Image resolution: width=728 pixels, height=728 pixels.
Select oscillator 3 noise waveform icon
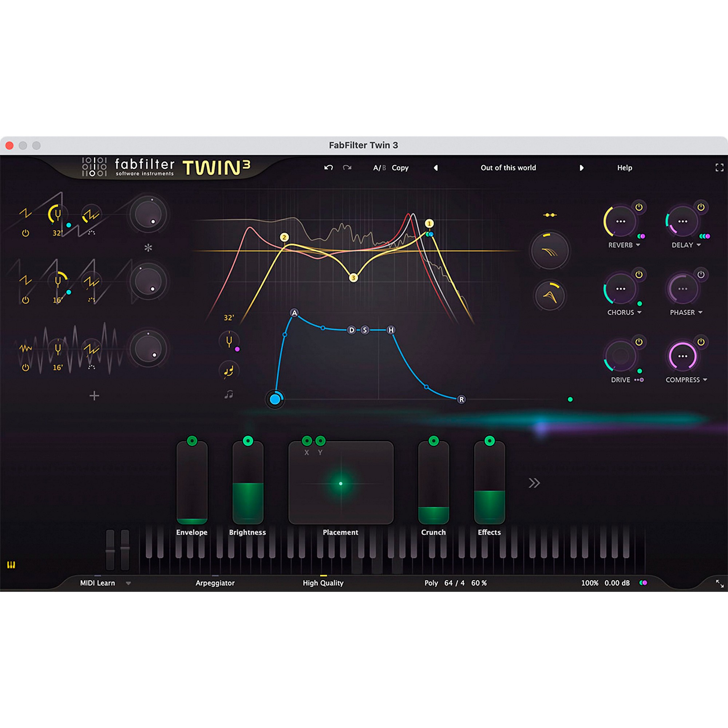tap(25, 348)
